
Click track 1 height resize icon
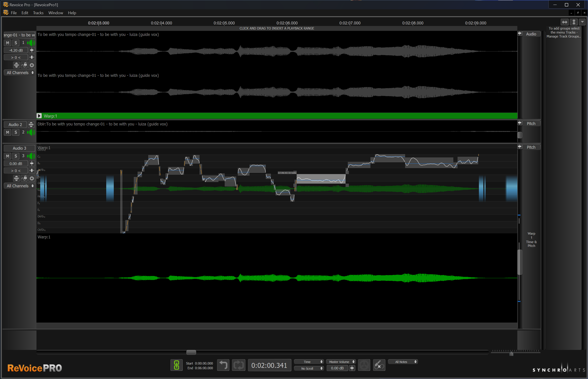(x=16, y=65)
